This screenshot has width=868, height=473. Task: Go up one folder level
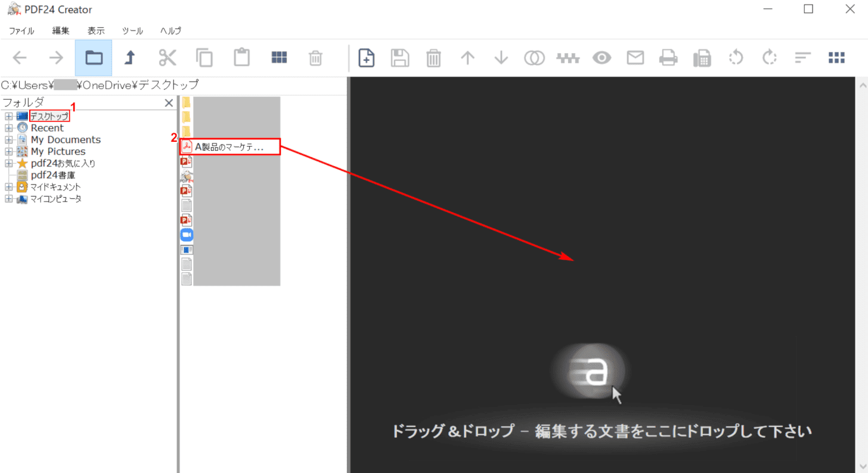point(130,58)
